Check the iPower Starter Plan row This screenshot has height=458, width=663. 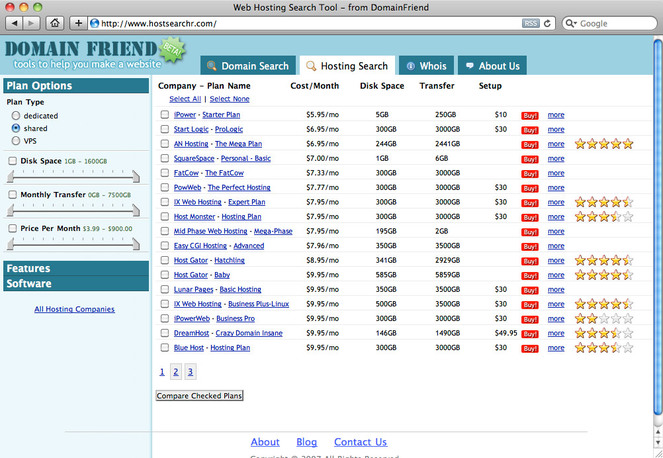tap(164, 115)
